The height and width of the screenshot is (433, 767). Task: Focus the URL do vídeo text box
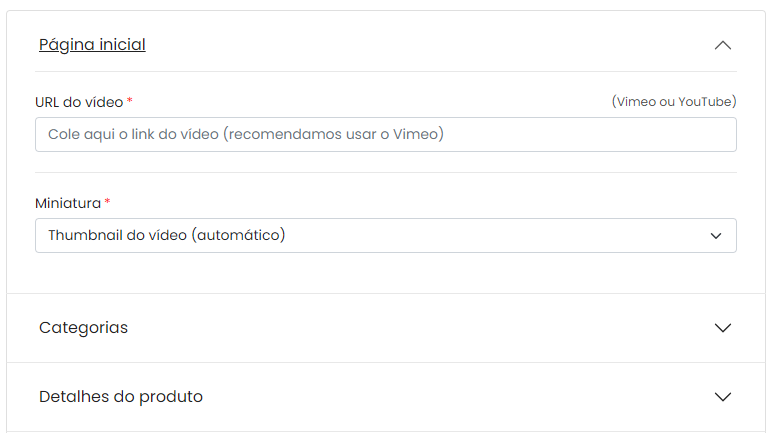coord(385,135)
